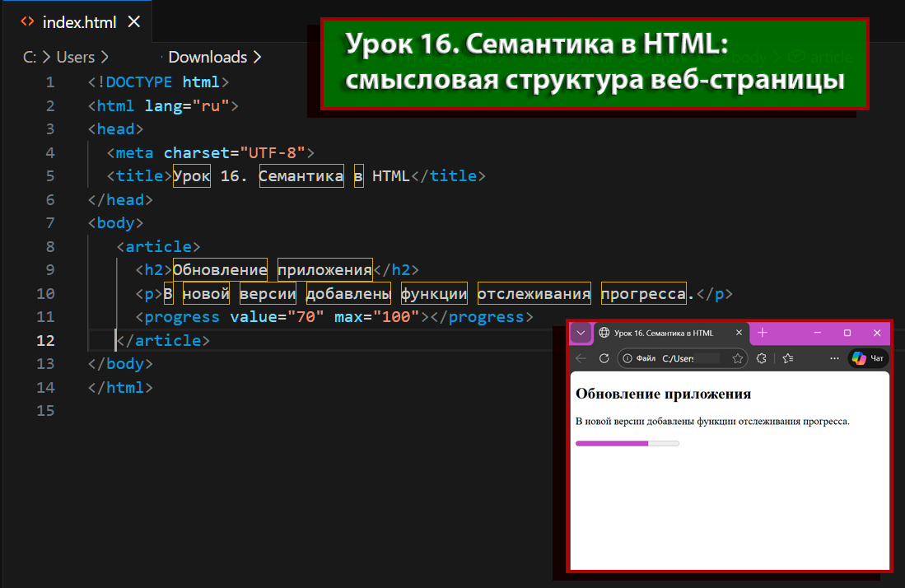Image resolution: width=905 pixels, height=588 pixels.
Task: Close the index.html editor tab
Action: click(134, 22)
